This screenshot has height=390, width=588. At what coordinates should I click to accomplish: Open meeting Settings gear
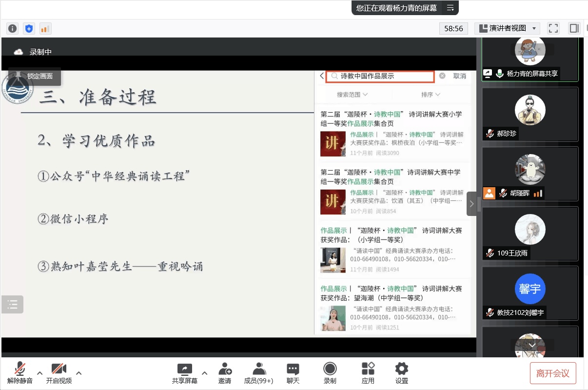pyautogui.click(x=402, y=373)
